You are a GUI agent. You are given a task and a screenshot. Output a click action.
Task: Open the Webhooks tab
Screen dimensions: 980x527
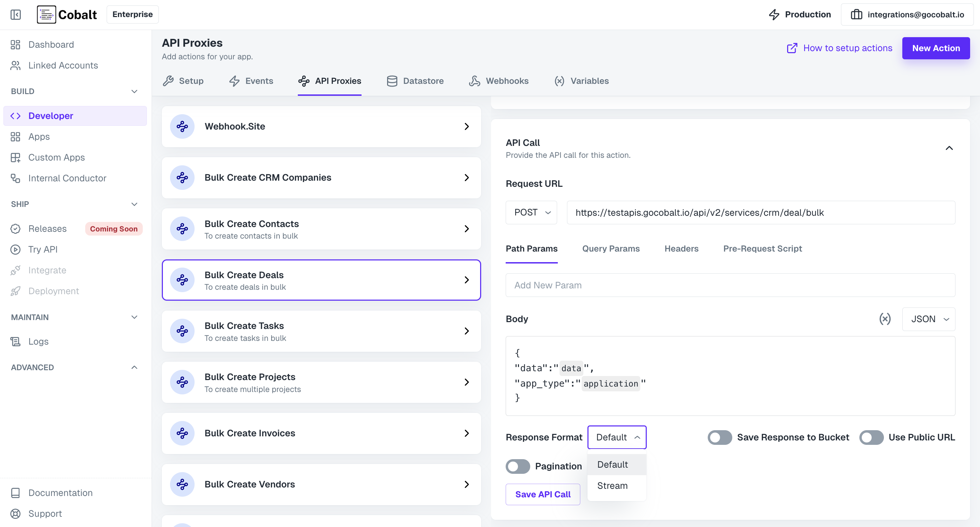coord(499,81)
